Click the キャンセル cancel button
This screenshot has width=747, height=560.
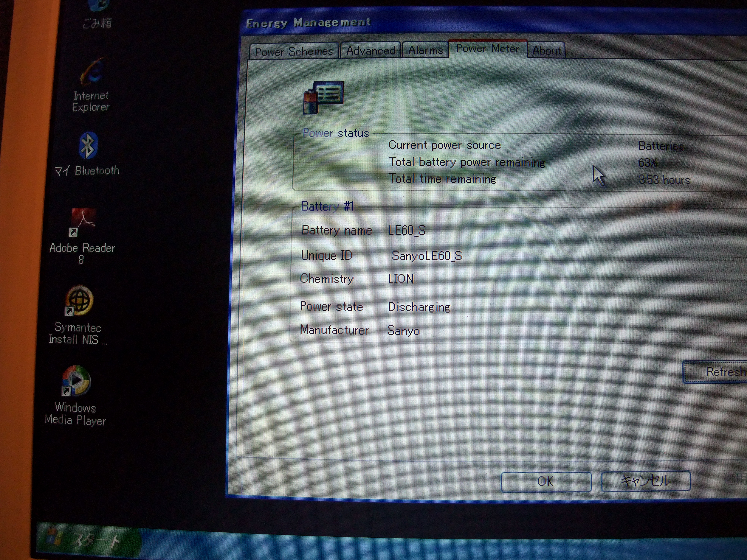[646, 481]
